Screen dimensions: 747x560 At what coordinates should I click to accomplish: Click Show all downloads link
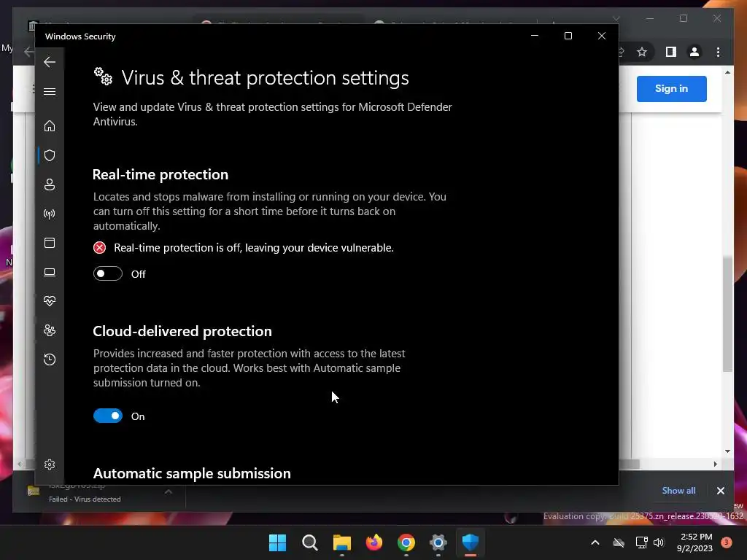[678, 491]
